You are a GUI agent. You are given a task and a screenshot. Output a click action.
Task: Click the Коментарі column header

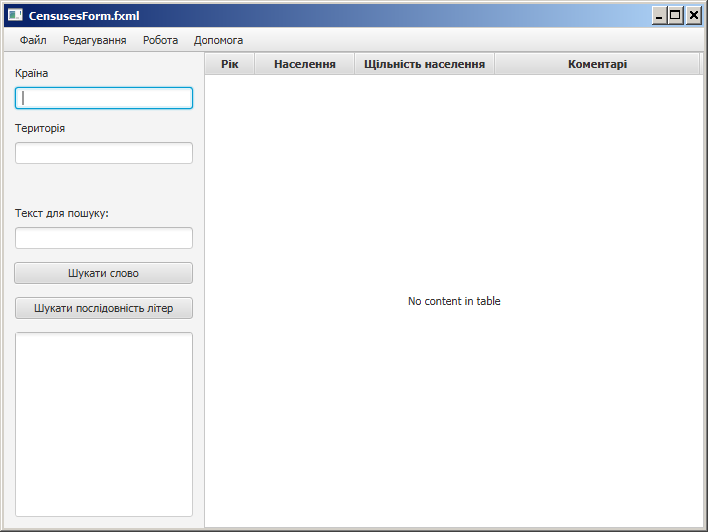[x=597, y=64]
